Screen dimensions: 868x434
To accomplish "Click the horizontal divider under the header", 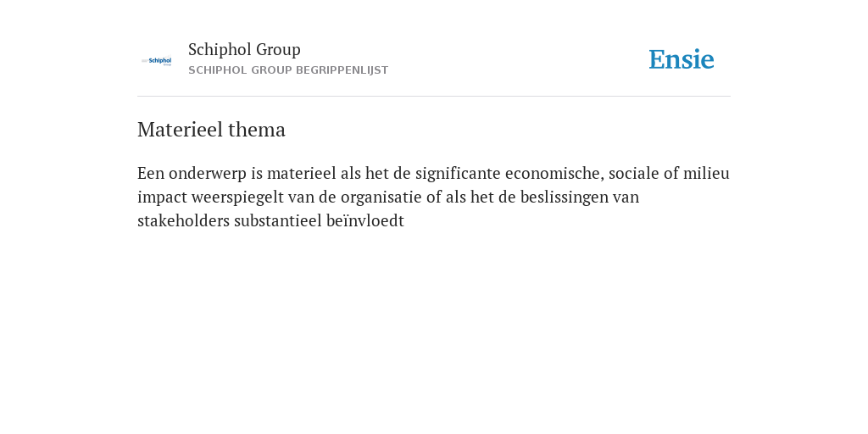I will coord(434,97).
